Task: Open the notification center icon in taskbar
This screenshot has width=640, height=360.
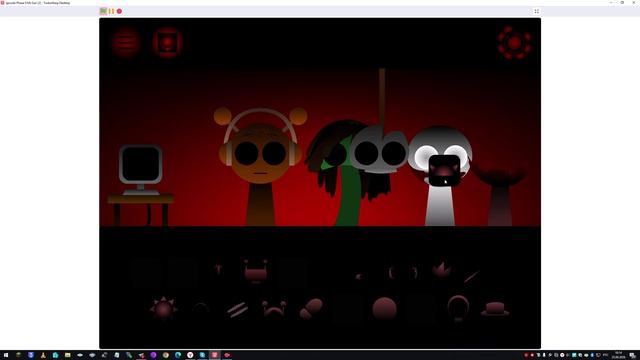Action: coord(633,355)
